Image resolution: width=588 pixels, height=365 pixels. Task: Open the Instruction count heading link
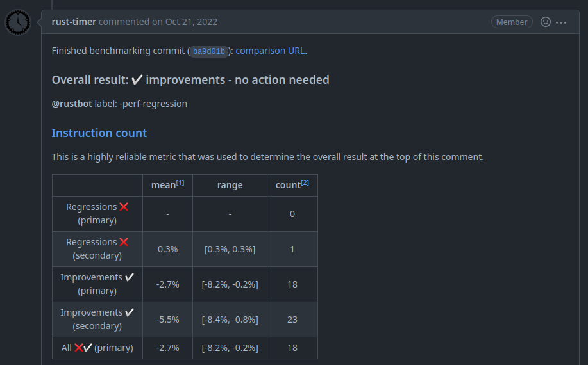99,133
